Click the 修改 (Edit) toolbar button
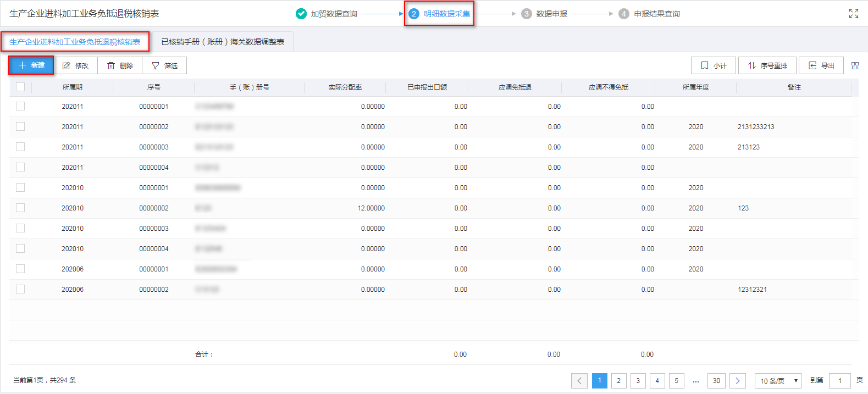Screen dimensions: 868x394 tap(75, 65)
